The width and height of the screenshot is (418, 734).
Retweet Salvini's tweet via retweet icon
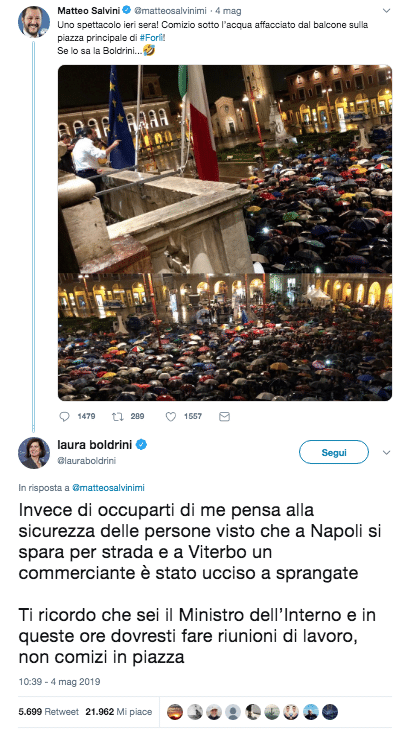click(117, 416)
